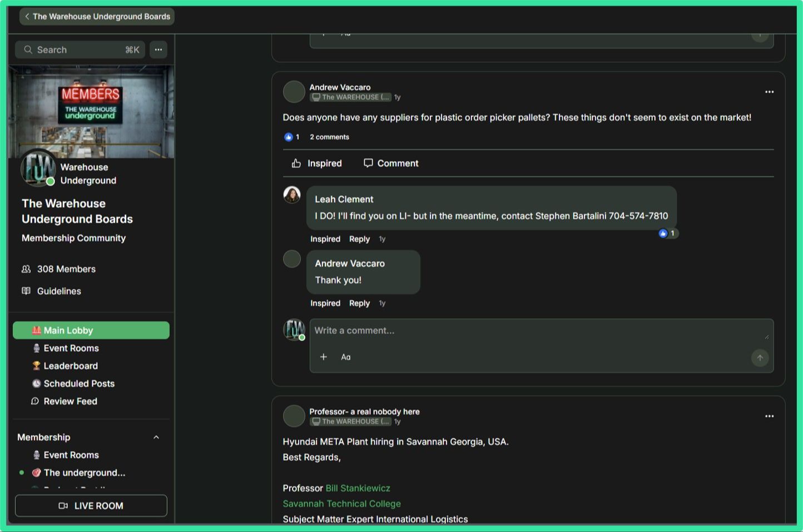Screen dimensions: 803x532
Task: Reply to Leah Clement's comment
Action: click(359, 239)
